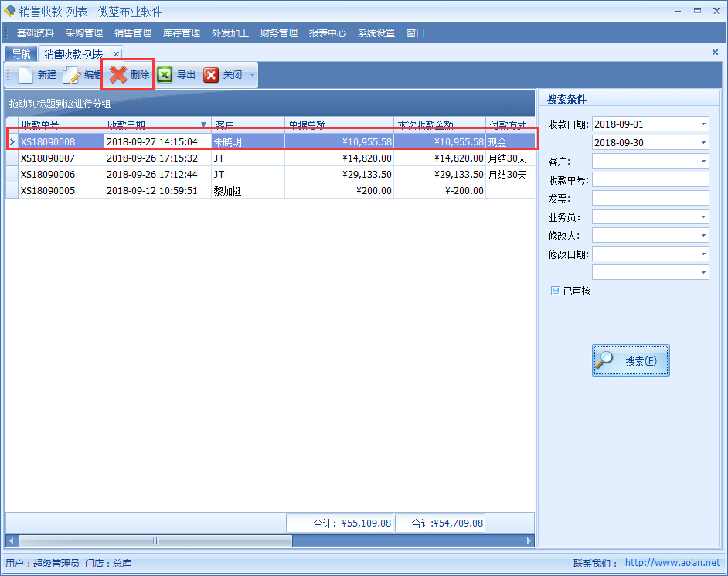Viewport: 728px width, 576px height.
Task: Click the filter arrow on 收款日期 column header
Action: tap(204, 124)
